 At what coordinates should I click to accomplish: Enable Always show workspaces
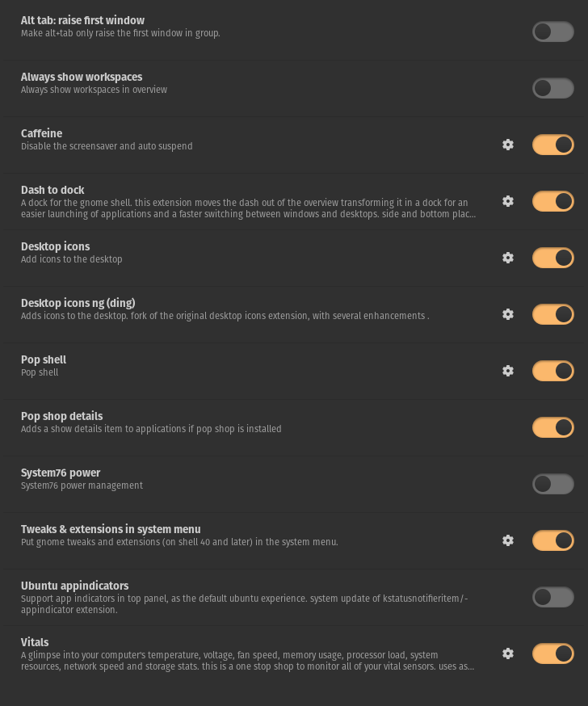[552, 88]
